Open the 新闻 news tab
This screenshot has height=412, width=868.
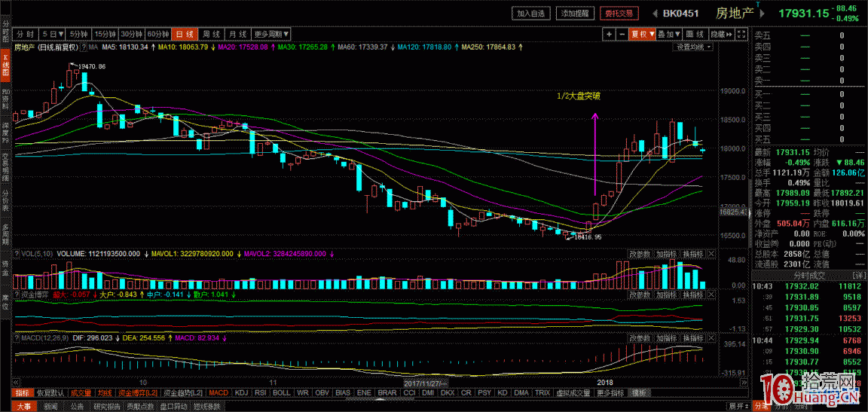[50, 406]
